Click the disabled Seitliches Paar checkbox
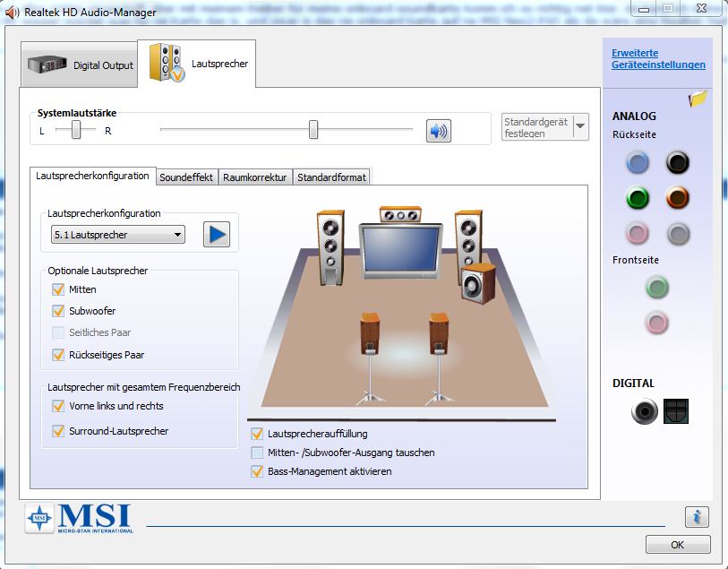 (x=58, y=332)
